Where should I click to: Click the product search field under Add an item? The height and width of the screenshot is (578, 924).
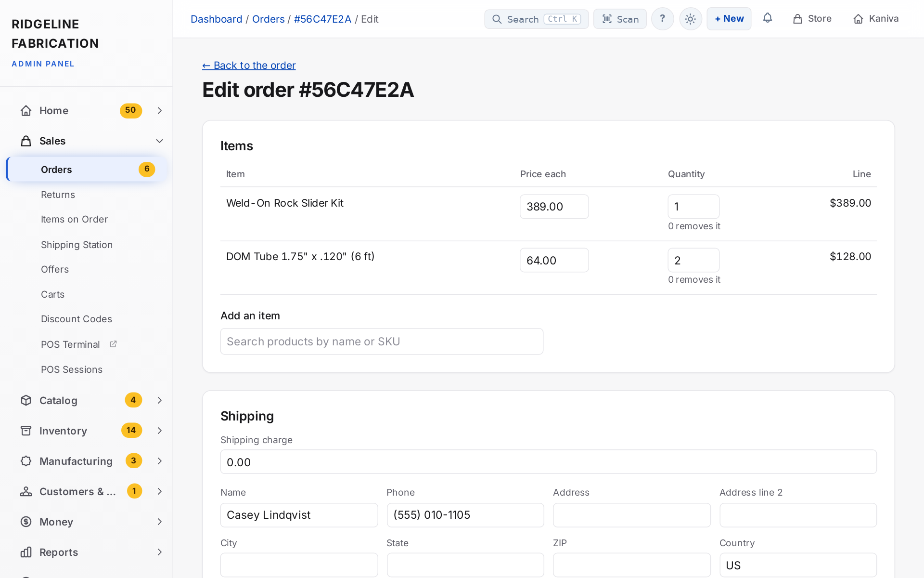pos(382,342)
